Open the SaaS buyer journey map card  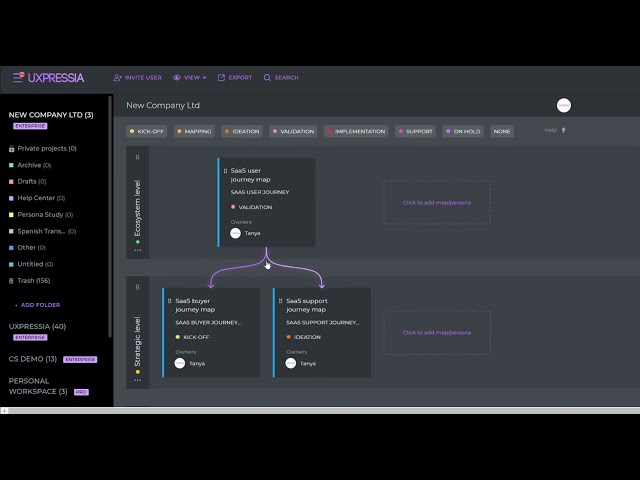click(211, 333)
